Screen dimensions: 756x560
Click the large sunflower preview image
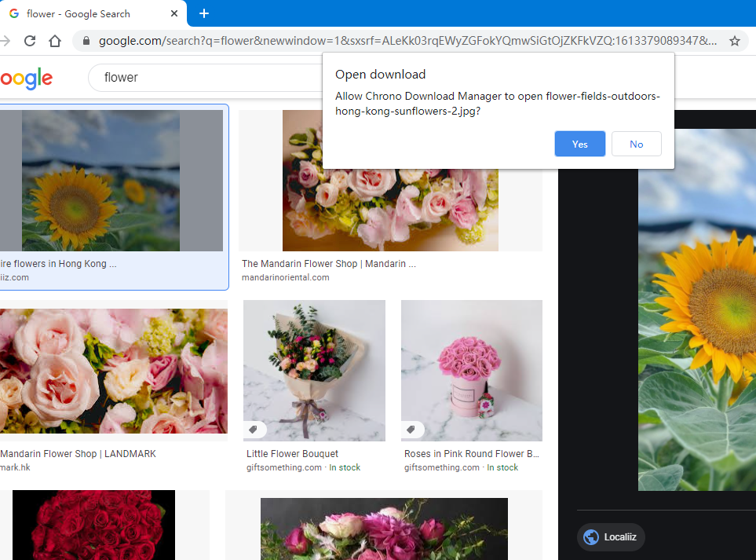pyautogui.click(x=696, y=309)
